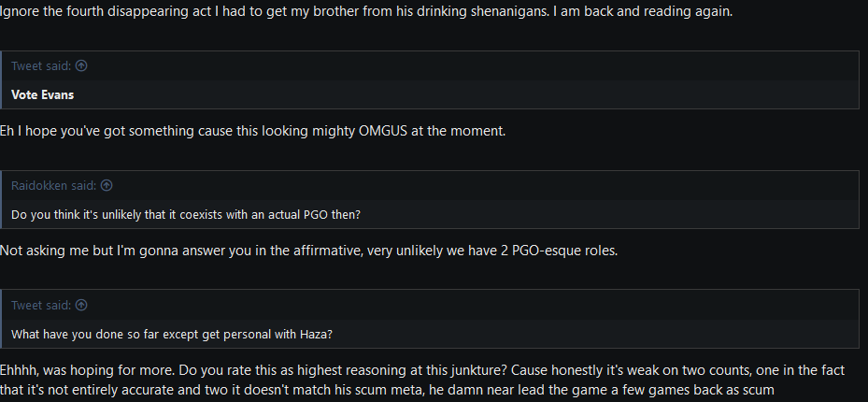Open the "Tweet said:" link above "Vote Evans"

pos(42,65)
